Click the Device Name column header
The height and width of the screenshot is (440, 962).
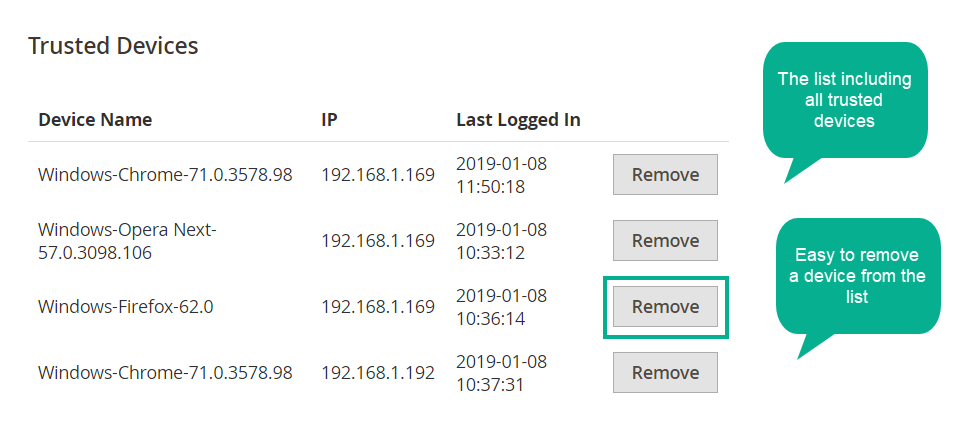[x=95, y=119]
